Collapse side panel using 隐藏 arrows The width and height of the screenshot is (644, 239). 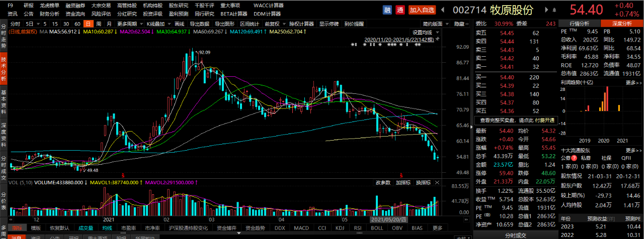point(460,24)
